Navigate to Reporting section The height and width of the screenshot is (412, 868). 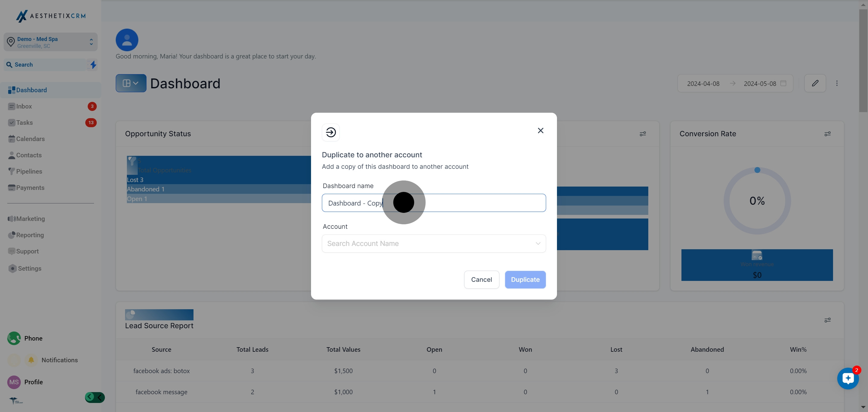click(30, 235)
